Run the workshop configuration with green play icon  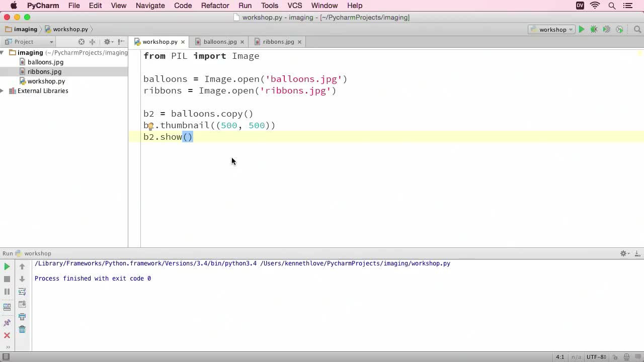pyautogui.click(x=581, y=29)
